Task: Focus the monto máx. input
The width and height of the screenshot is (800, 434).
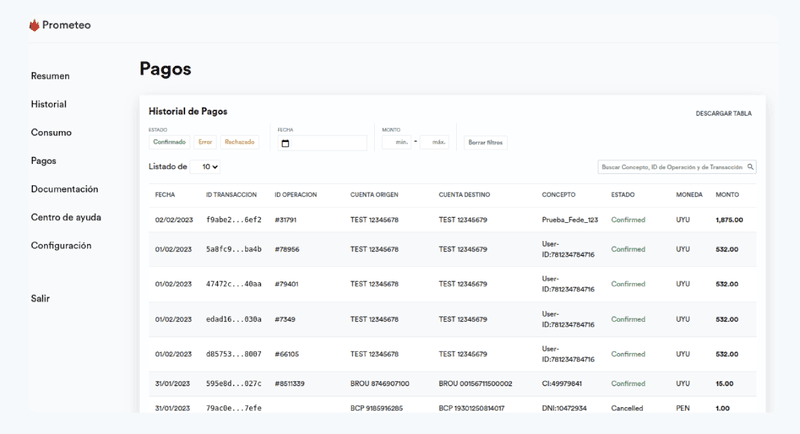Action: click(434, 142)
